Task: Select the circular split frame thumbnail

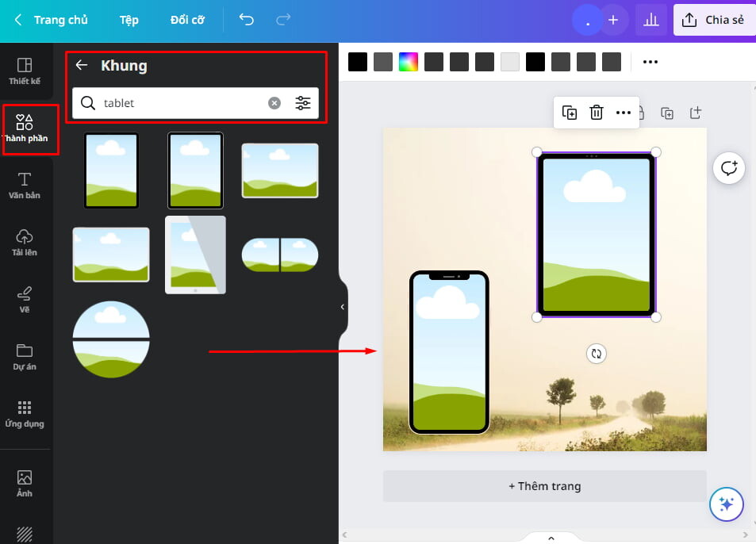Action: click(111, 339)
